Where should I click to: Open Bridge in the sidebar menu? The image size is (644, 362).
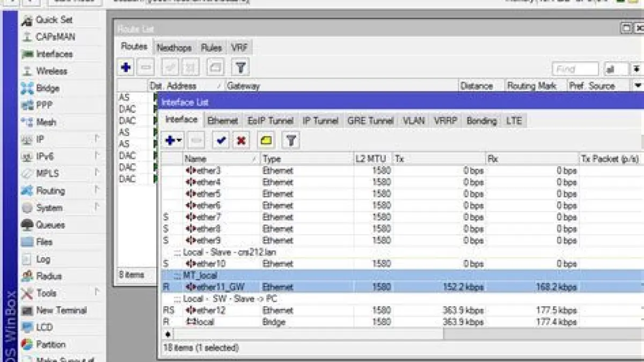click(x=47, y=88)
